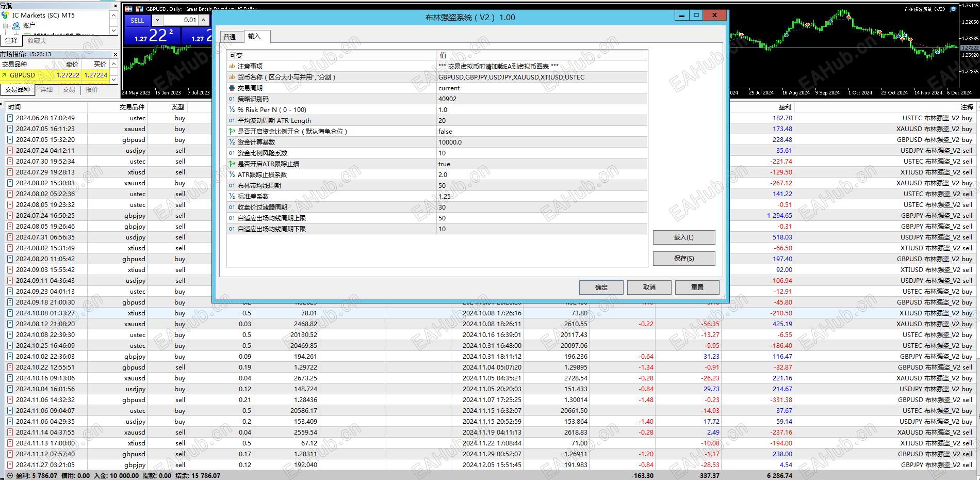This screenshot has width=980, height=480.
Task: Click the expert advisor hat icon on the chart
Action: coord(954,9)
